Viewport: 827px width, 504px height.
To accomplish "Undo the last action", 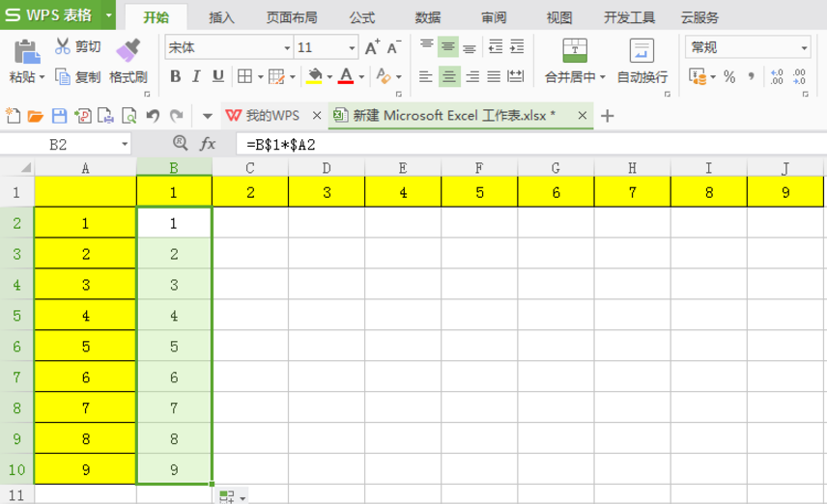I will point(153,116).
